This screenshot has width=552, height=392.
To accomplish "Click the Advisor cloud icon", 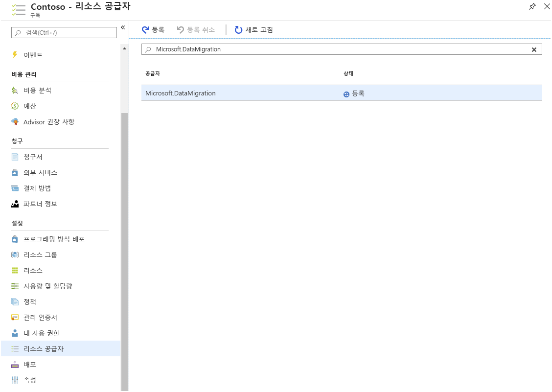I will coord(15,122).
